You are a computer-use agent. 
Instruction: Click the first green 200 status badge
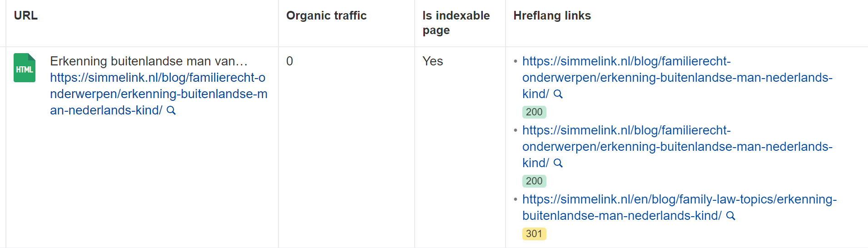click(x=534, y=112)
